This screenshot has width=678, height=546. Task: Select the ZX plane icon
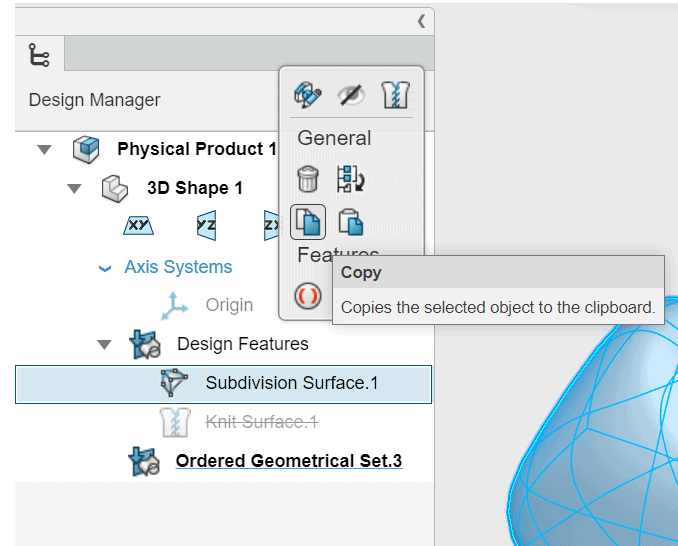click(x=272, y=225)
